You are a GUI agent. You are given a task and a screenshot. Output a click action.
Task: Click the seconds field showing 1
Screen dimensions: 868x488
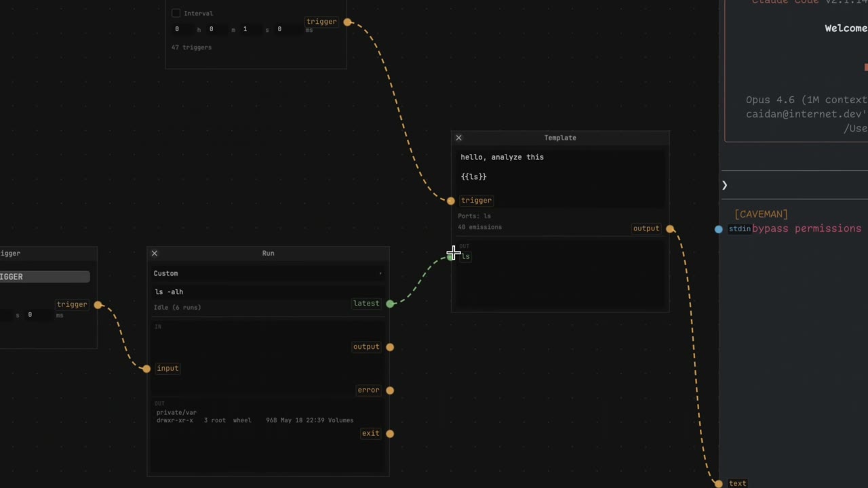pos(251,29)
